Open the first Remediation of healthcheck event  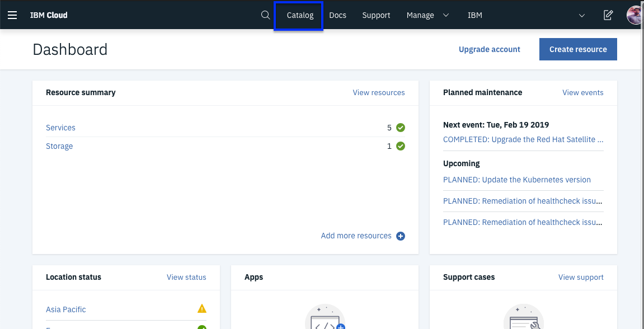[523, 201]
